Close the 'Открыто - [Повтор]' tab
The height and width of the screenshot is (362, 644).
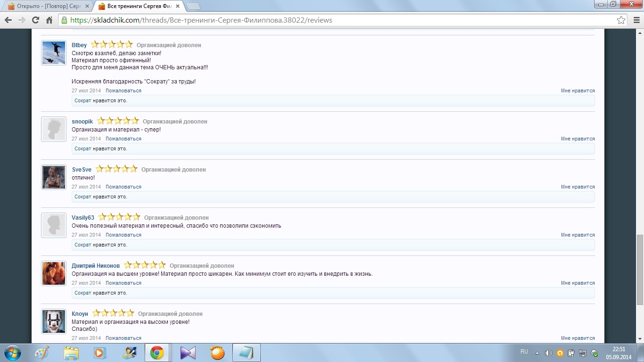coord(87,6)
